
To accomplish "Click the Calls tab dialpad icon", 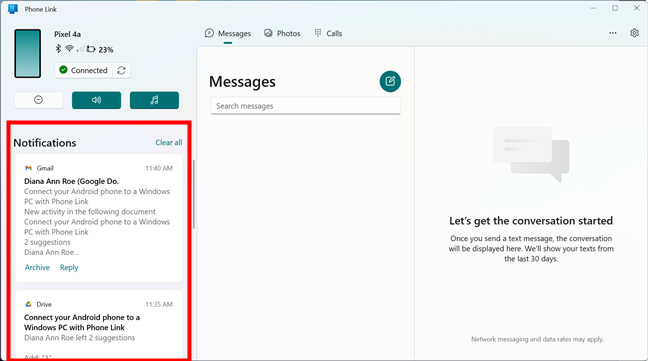I will pos(318,33).
